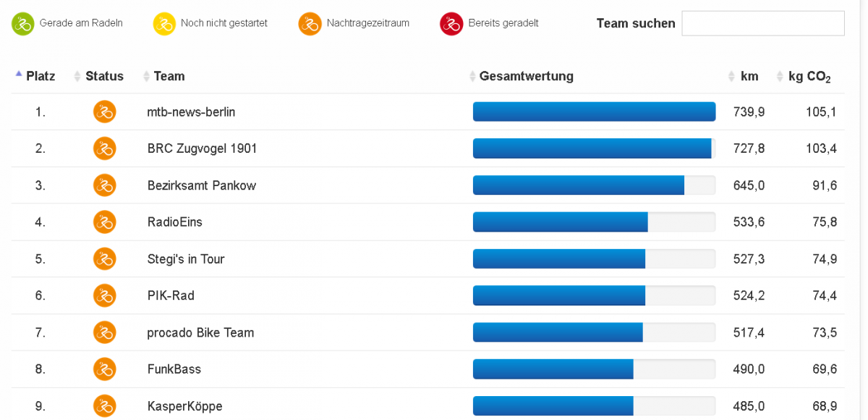Click status icon next to FunkBass
The image size is (868, 420).
(105, 369)
